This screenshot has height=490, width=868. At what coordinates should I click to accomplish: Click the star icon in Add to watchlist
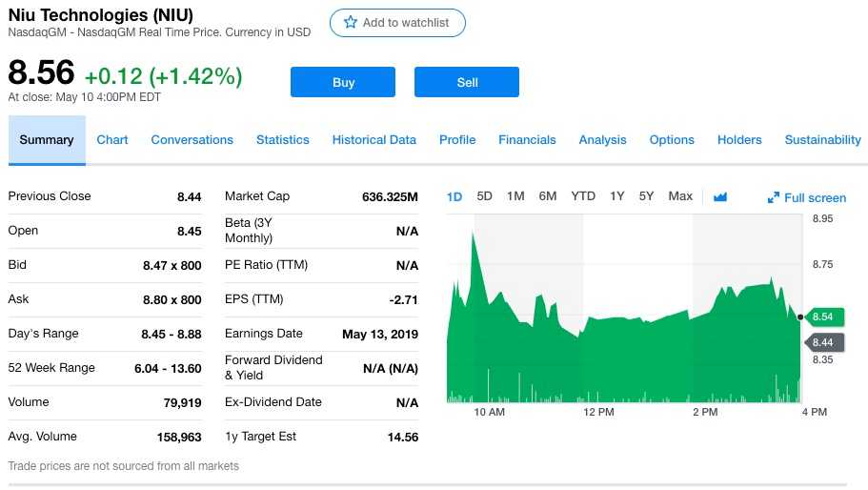click(x=351, y=22)
